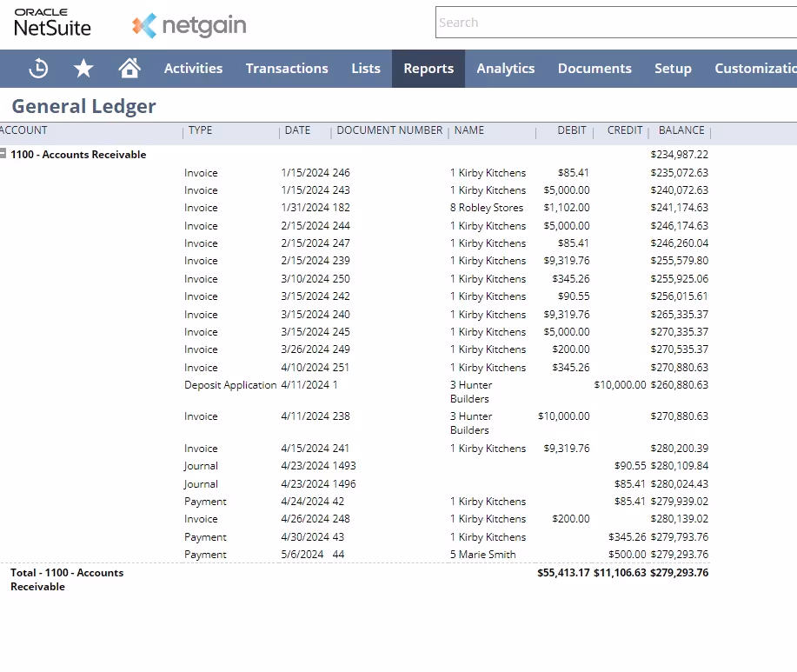The image size is (797, 672).
Task: Open the Shortcuts star icon
Action: [83, 68]
